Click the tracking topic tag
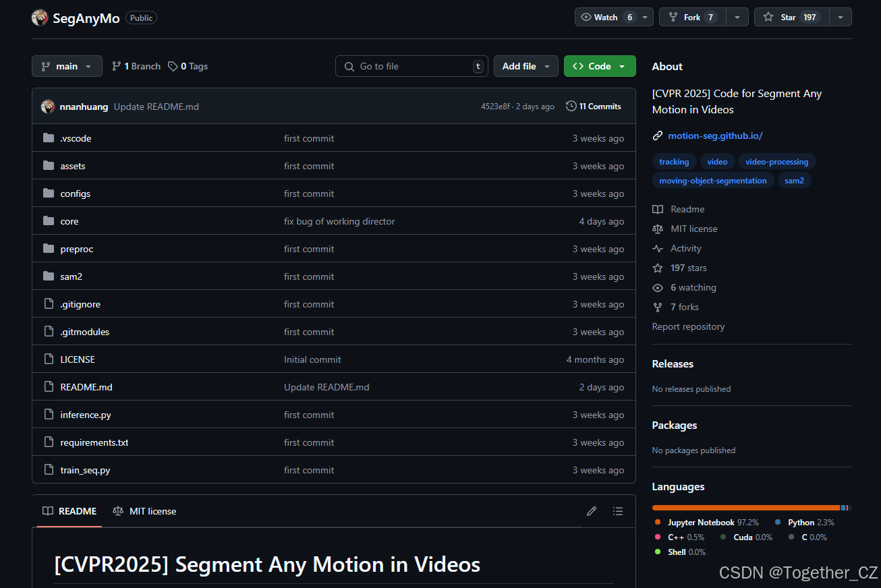Image resolution: width=881 pixels, height=588 pixels. coord(674,162)
